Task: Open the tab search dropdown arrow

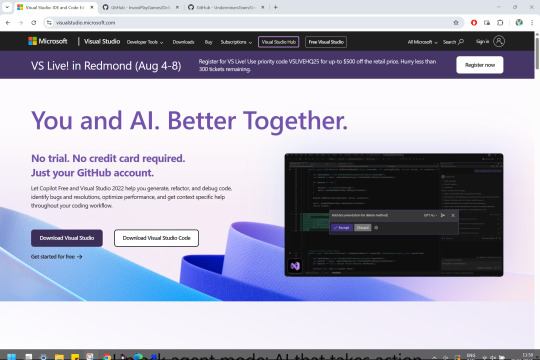Action: tap(7, 7)
